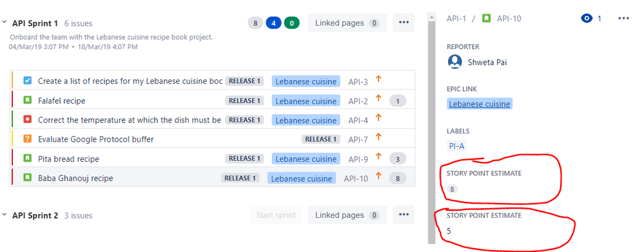Click the PI-A label
This screenshot has width=644, height=252.
(x=456, y=146)
